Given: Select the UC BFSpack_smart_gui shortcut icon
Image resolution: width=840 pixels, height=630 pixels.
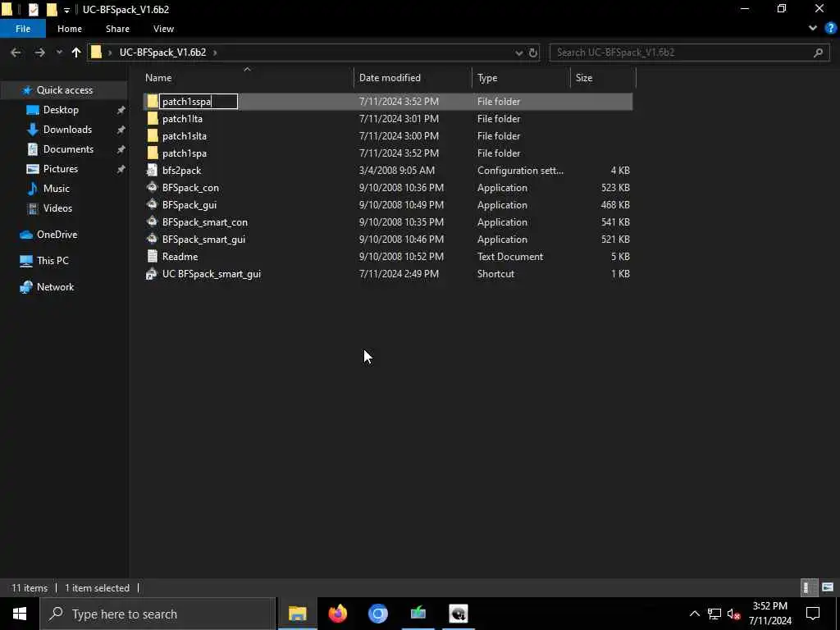Looking at the screenshot, I should (x=152, y=274).
